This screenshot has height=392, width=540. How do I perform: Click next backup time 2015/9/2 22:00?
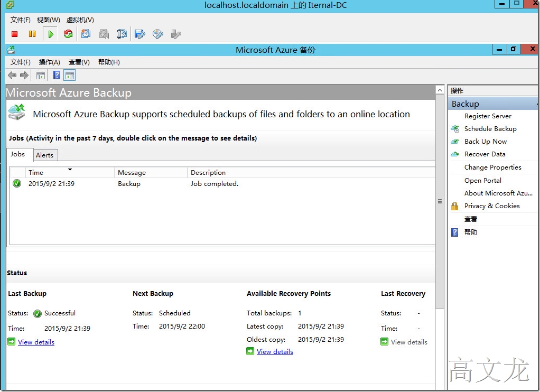(182, 326)
